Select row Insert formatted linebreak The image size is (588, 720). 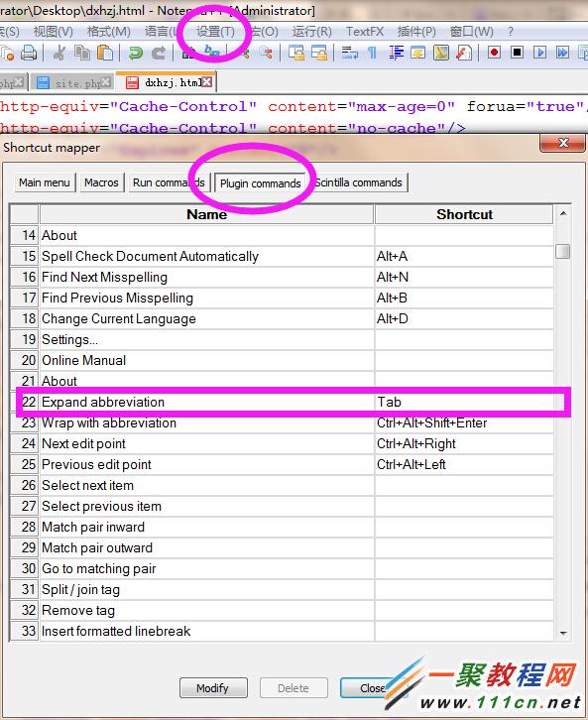coord(282,631)
